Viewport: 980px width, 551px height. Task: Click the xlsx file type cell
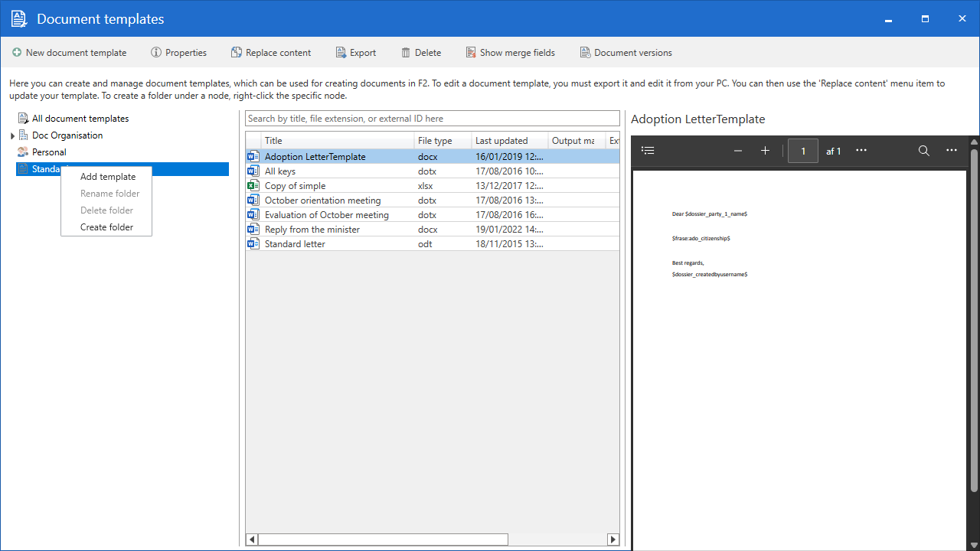tap(426, 186)
